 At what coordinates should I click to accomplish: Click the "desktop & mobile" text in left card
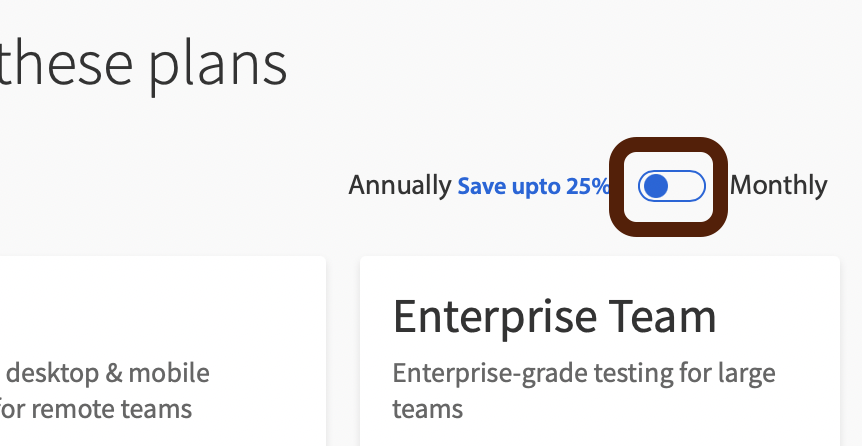coord(107,374)
